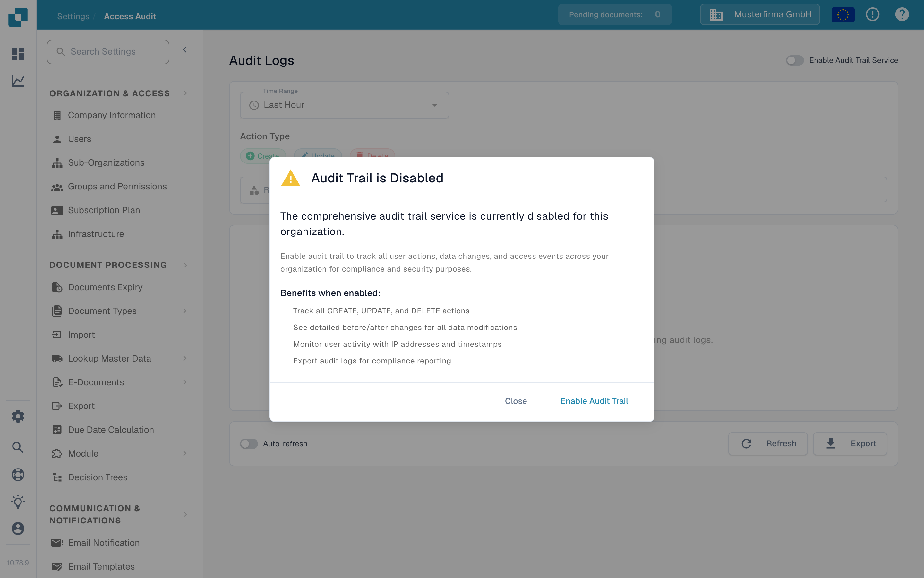Click the Groups and Permissions people icon
Screen dimensions: 924x578
tap(57, 187)
